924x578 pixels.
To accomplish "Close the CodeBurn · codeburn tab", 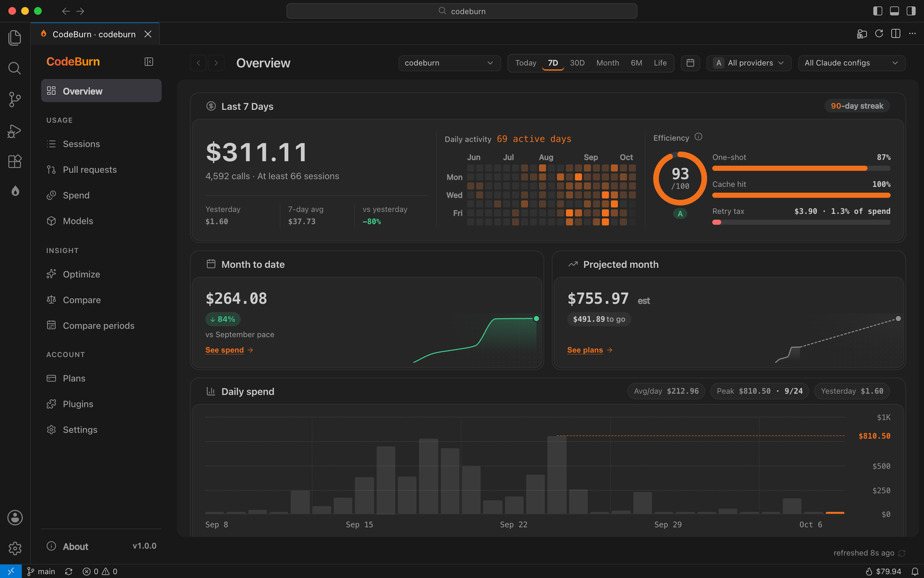I will tap(148, 34).
